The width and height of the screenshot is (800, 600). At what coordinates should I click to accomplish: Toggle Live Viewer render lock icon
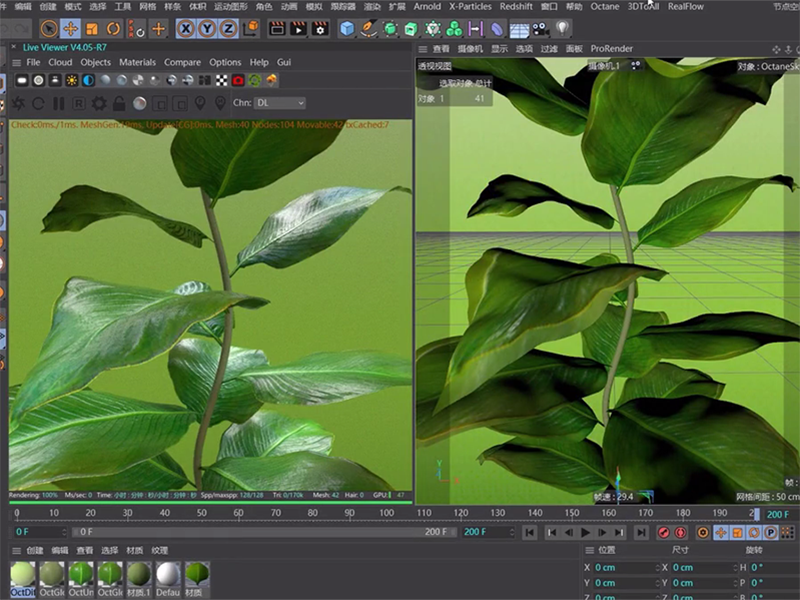pyautogui.click(x=119, y=103)
